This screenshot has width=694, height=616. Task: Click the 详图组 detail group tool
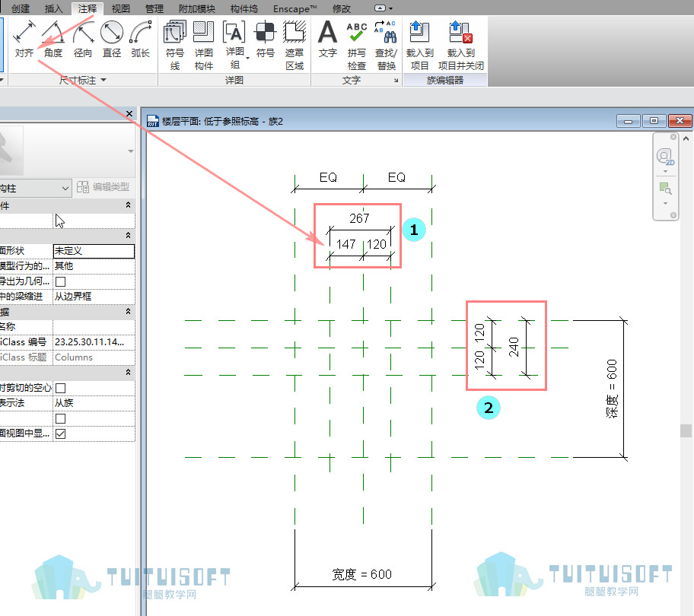tap(234, 45)
